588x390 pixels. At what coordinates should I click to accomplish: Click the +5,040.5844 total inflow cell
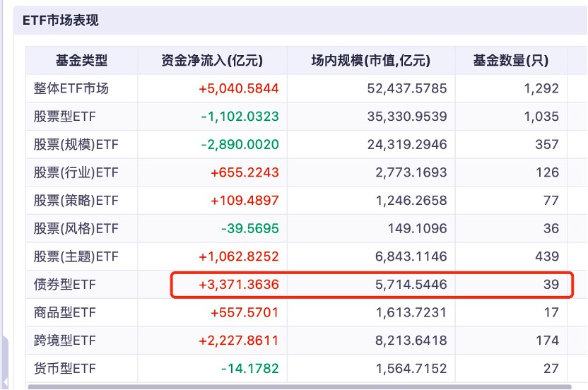pos(239,88)
